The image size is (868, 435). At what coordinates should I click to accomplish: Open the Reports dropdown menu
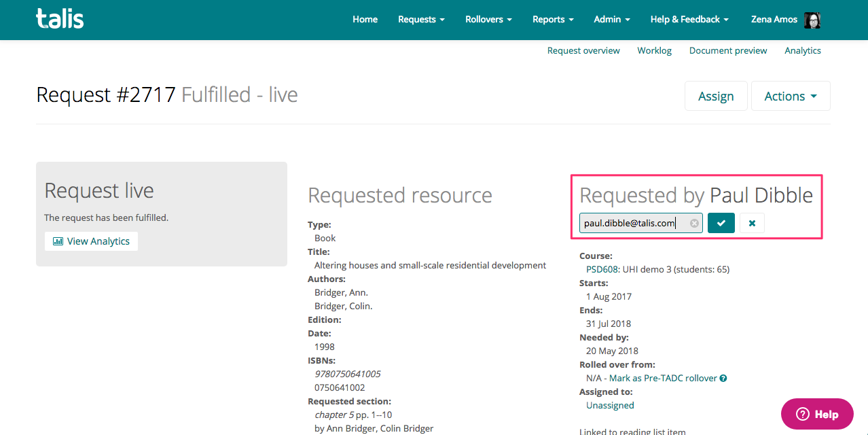point(553,19)
